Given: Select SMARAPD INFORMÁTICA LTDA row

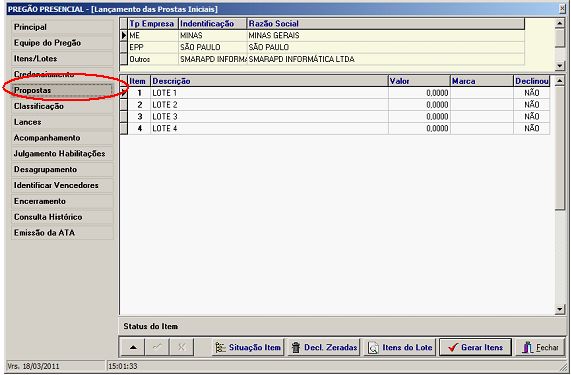Looking at the screenshot, I should pyautogui.click(x=322, y=59).
